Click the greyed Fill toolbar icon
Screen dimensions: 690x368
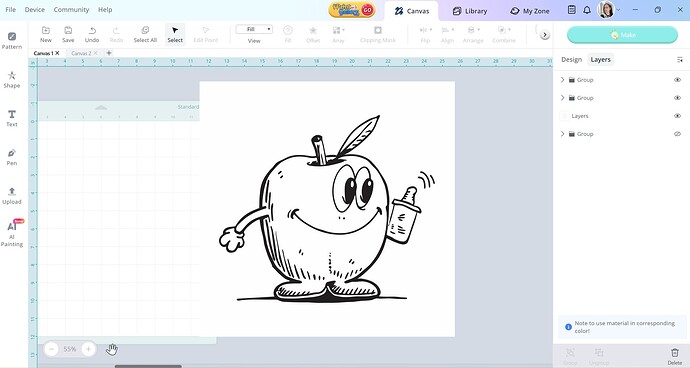[x=288, y=34]
